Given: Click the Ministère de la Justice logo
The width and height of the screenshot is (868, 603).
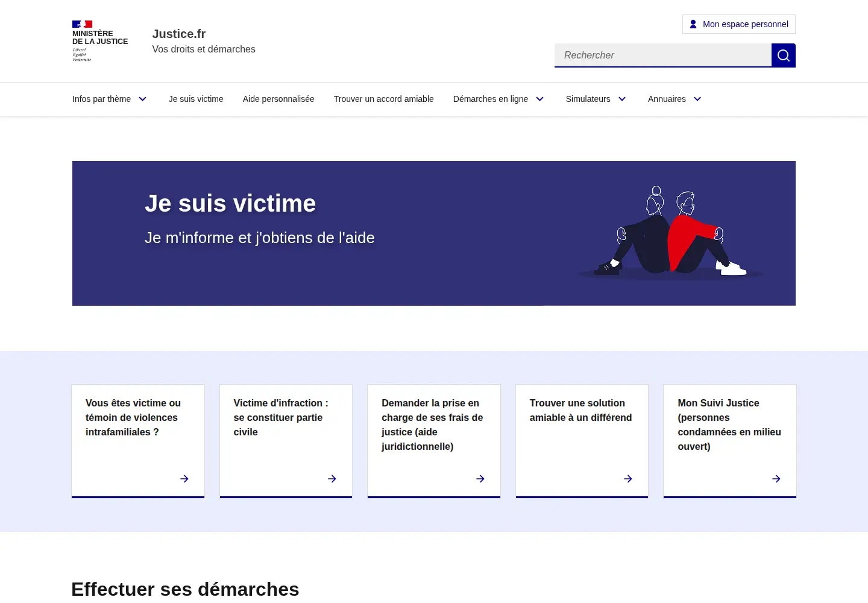Looking at the screenshot, I should [x=100, y=41].
